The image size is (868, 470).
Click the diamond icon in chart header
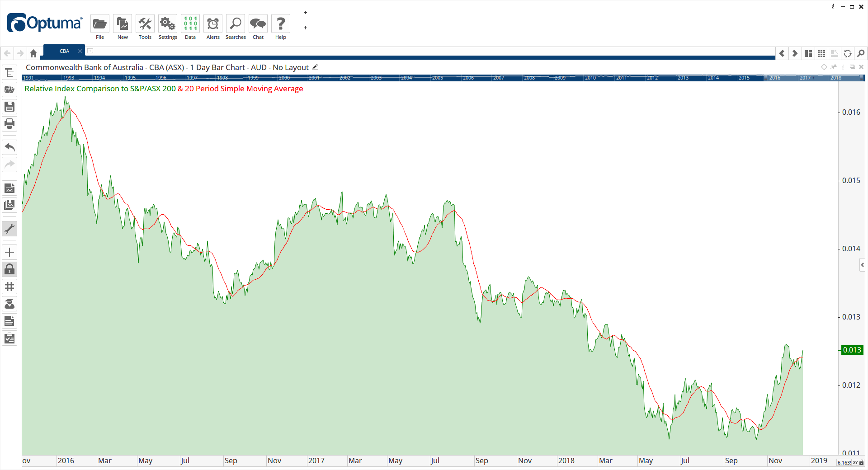pyautogui.click(x=824, y=67)
